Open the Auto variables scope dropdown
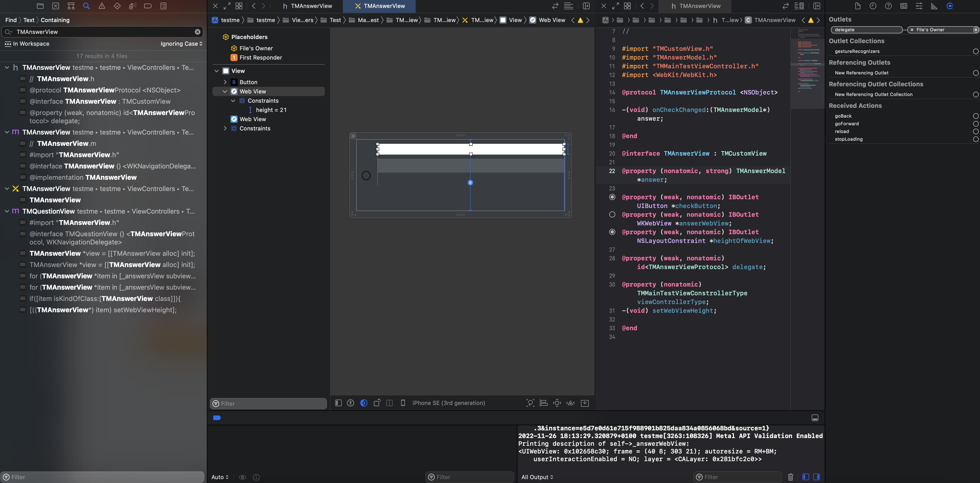980x483 pixels. tap(220, 477)
